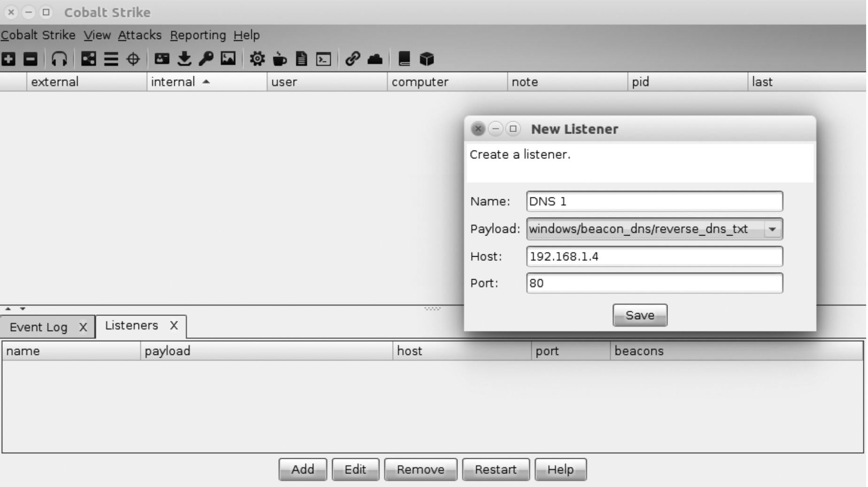Open the Attacks menu
The image size is (868, 487).
139,35
